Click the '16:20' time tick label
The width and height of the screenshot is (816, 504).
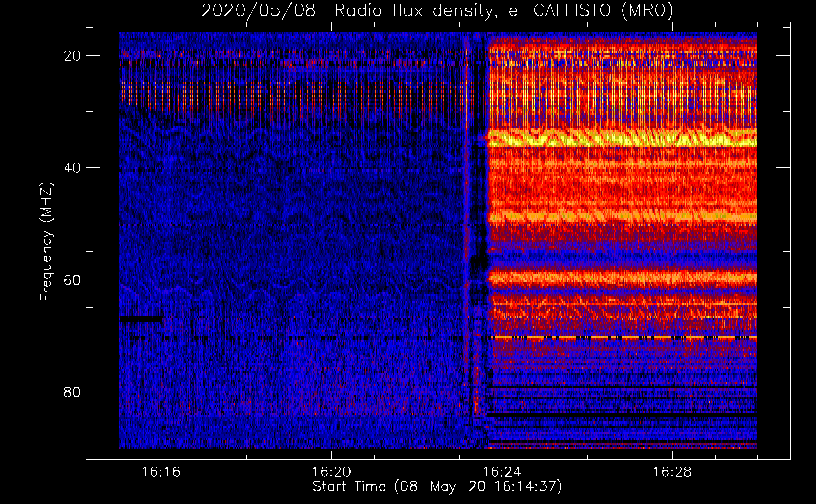[x=331, y=472]
